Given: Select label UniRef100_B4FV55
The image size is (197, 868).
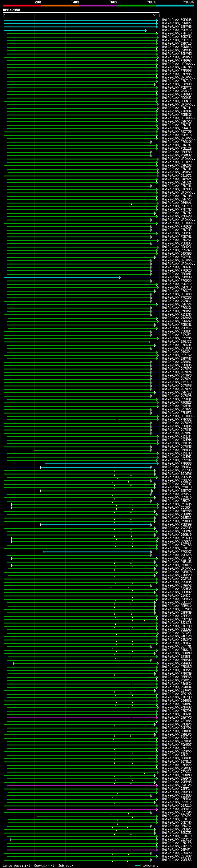Looking at the screenshot, I should [177, 511].
